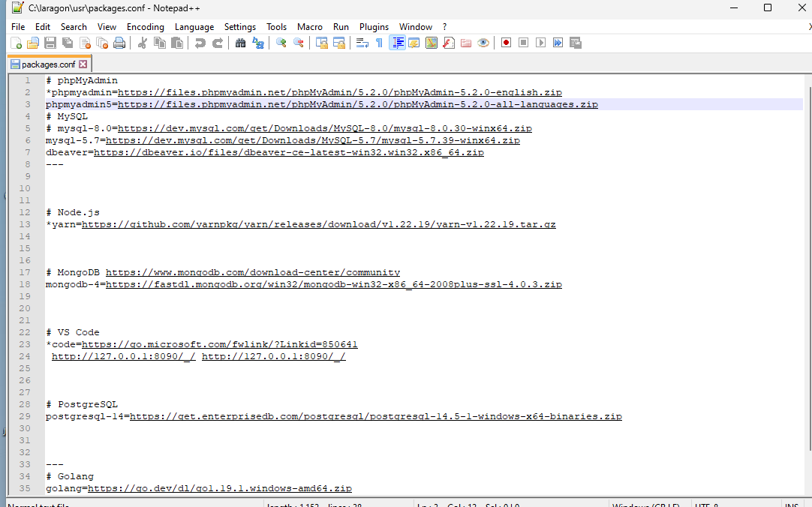Open the Macro menu
This screenshot has height=507, width=812.
310,27
